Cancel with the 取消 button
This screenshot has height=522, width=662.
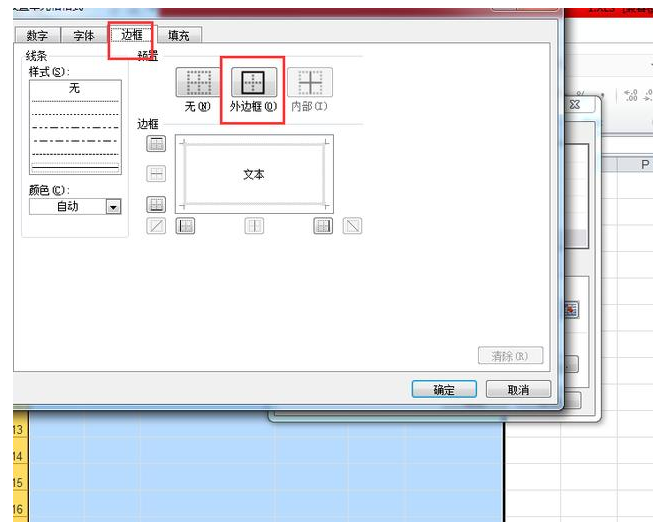click(518, 389)
